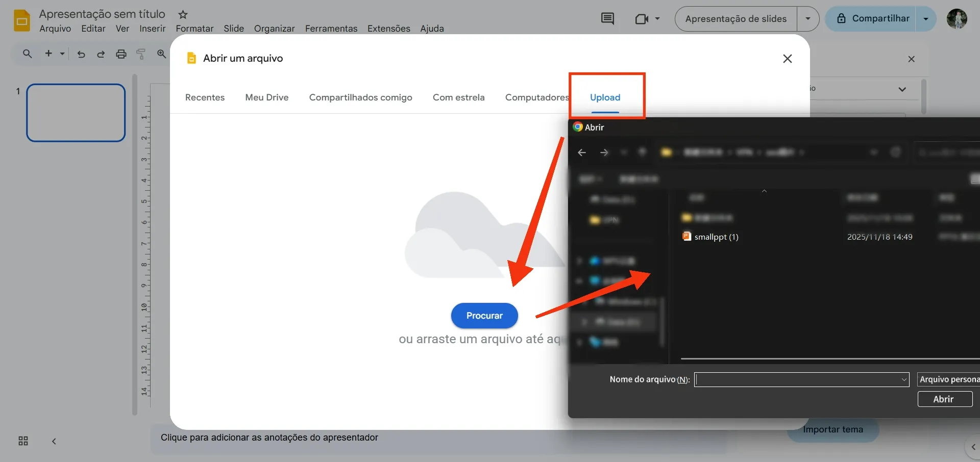Open the grid view in bottom left
This screenshot has width=980, height=462.
(22, 441)
